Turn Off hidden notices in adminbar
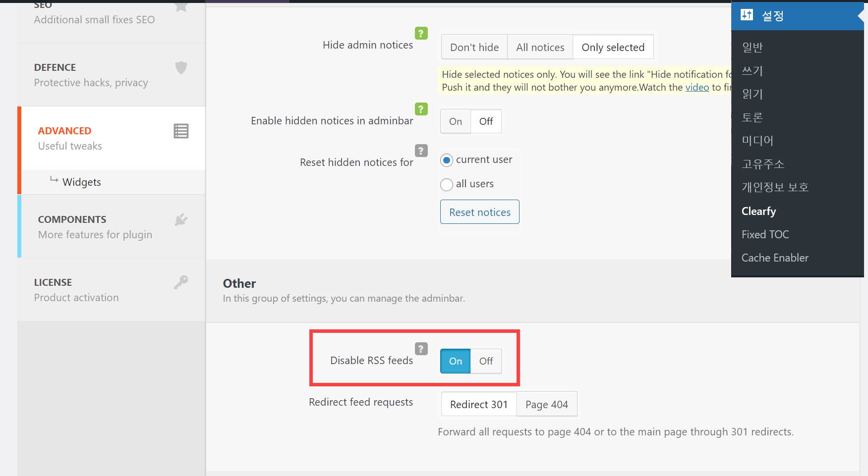Screen dimensions: 868x476 pos(486,121)
